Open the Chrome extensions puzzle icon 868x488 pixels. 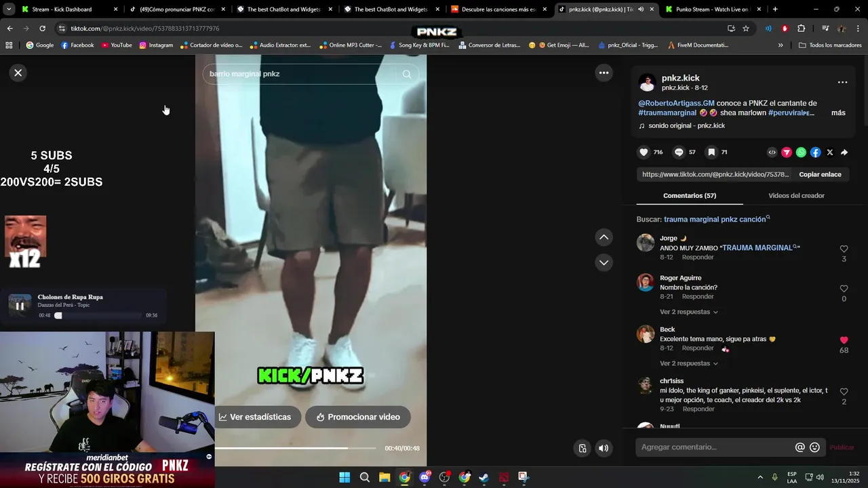click(802, 28)
